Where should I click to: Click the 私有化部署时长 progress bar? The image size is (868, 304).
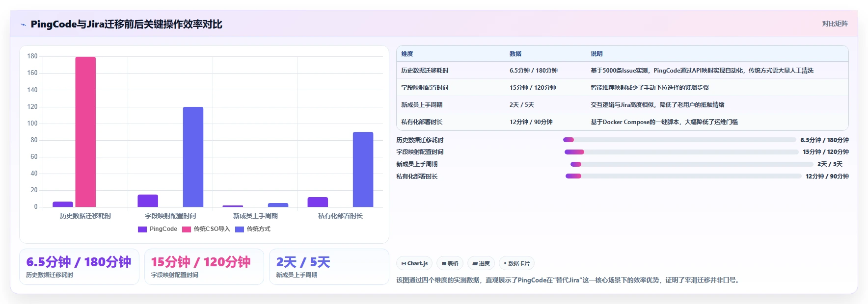(x=683, y=176)
